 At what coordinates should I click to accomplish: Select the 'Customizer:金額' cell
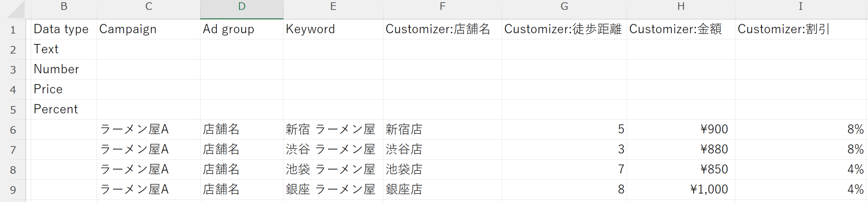[680, 29]
